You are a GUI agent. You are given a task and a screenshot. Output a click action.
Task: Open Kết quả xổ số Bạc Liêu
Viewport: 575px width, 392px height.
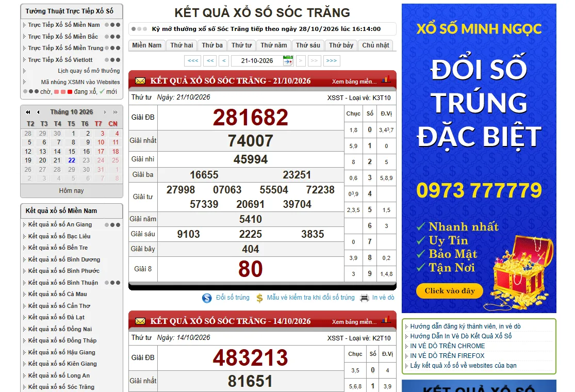[59, 236]
